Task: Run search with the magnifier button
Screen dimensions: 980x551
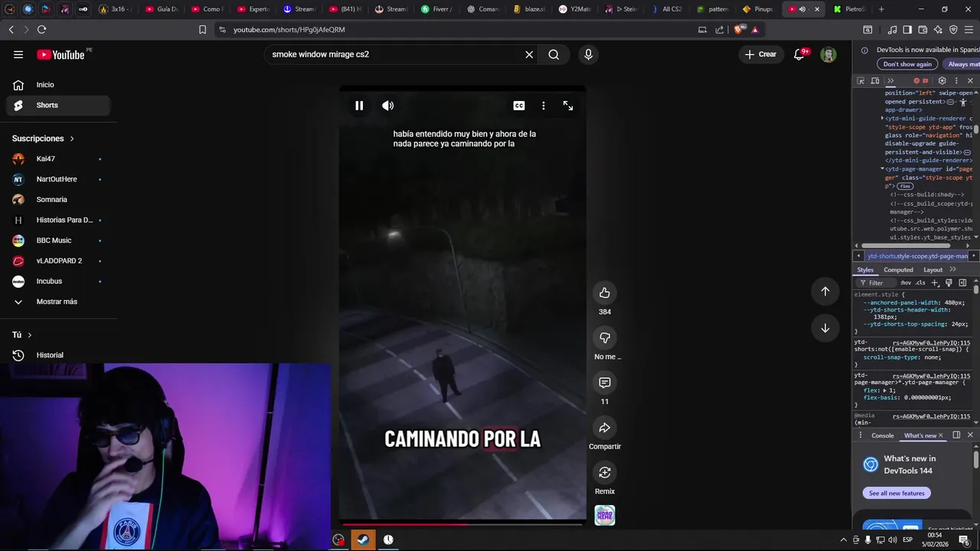Action: point(554,54)
